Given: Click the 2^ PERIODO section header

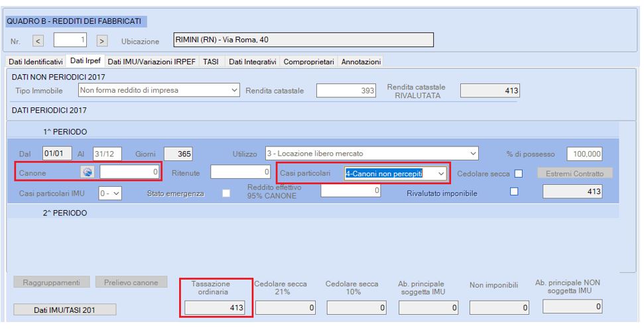Looking at the screenshot, I should tap(65, 213).
